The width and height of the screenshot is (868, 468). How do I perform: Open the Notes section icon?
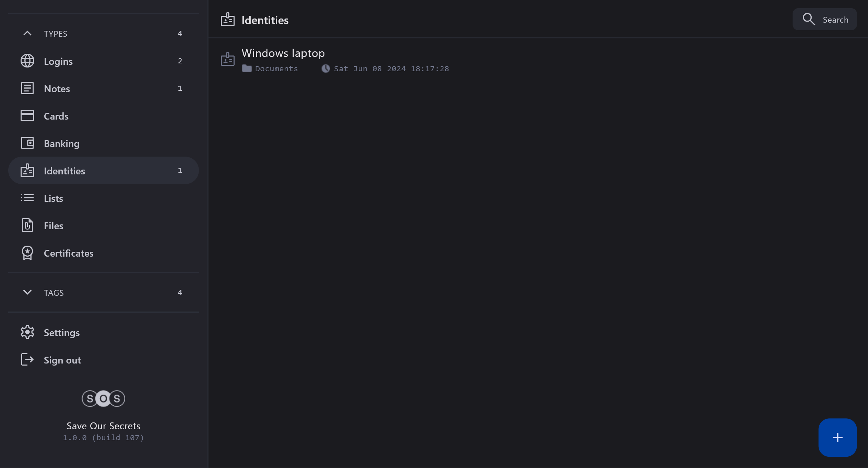tap(27, 88)
